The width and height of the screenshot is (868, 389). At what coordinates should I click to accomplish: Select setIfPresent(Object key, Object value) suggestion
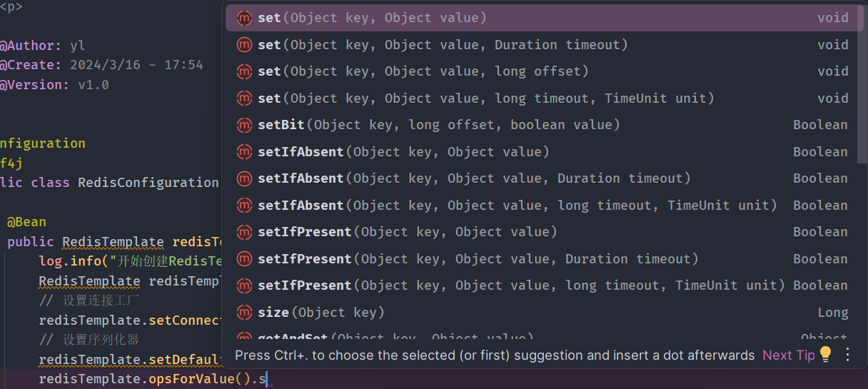[x=407, y=232]
